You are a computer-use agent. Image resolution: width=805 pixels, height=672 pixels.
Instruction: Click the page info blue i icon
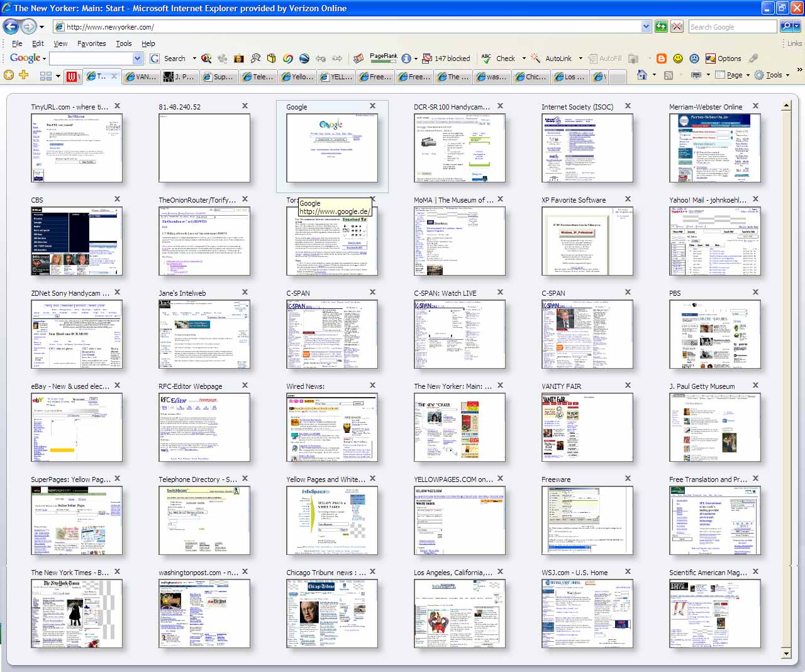tap(406, 59)
